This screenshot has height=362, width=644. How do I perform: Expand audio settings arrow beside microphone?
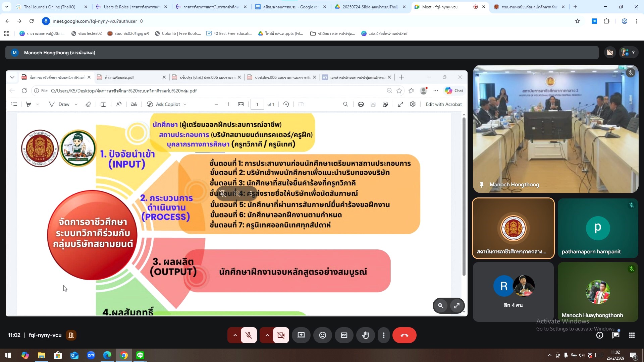[235, 335]
